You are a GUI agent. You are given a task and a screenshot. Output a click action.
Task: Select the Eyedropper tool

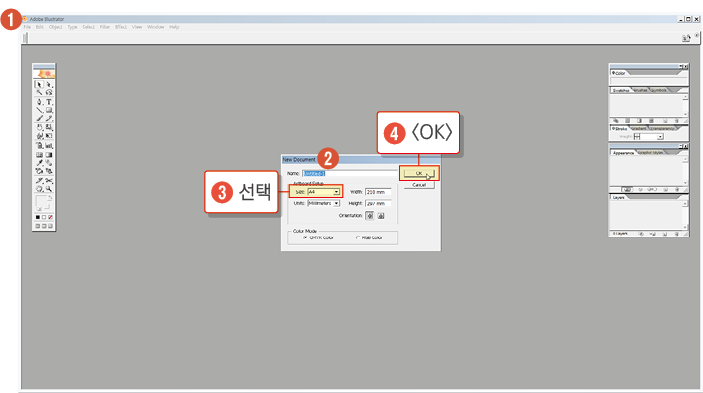coord(39,163)
